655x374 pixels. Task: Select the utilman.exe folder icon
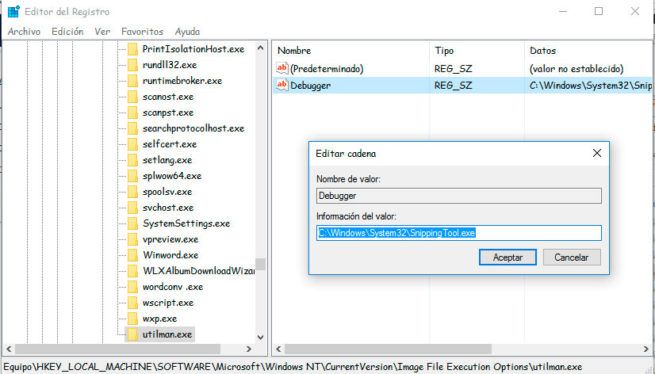pos(133,335)
